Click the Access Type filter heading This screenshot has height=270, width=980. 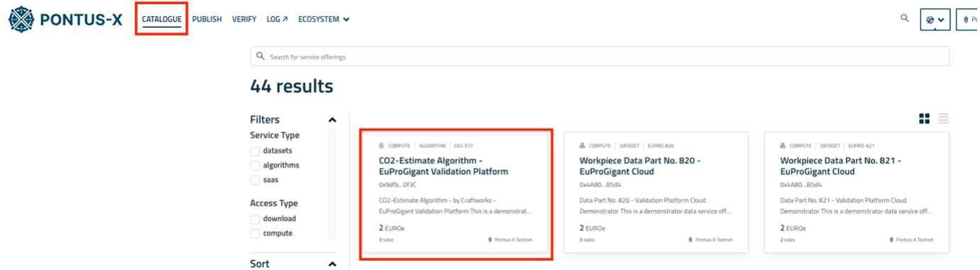274,203
